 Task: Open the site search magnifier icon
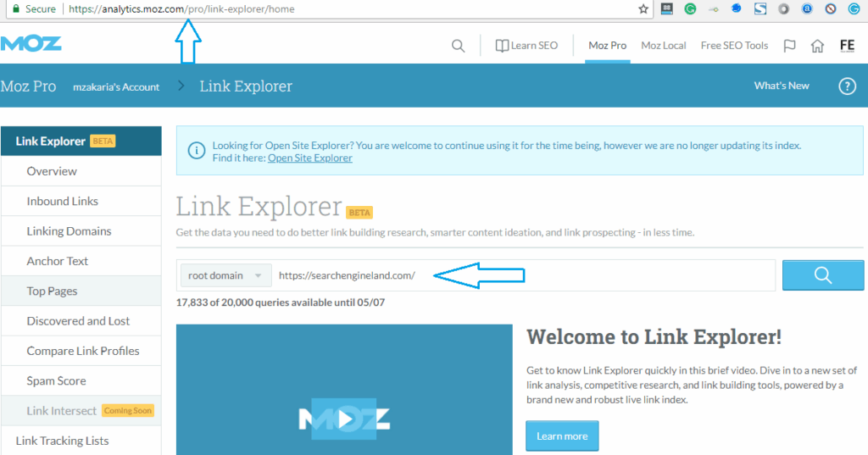pyautogui.click(x=458, y=46)
